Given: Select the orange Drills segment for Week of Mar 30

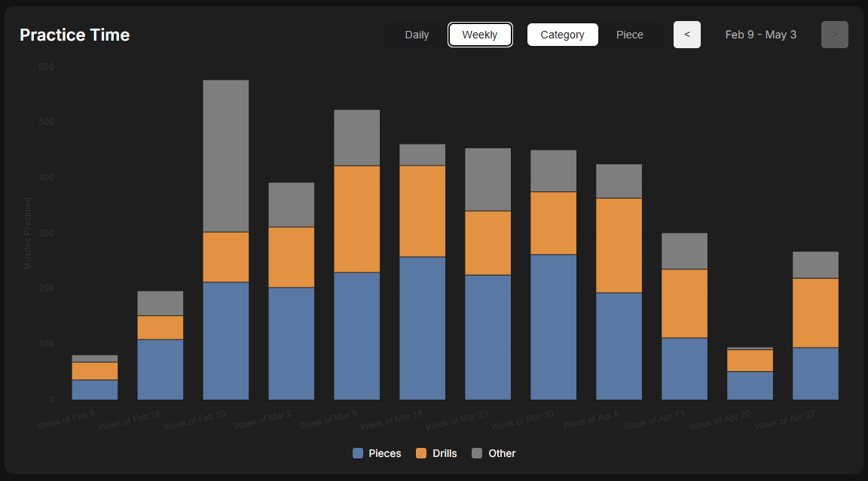Looking at the screenshot, I should click(x=554, y=224).
